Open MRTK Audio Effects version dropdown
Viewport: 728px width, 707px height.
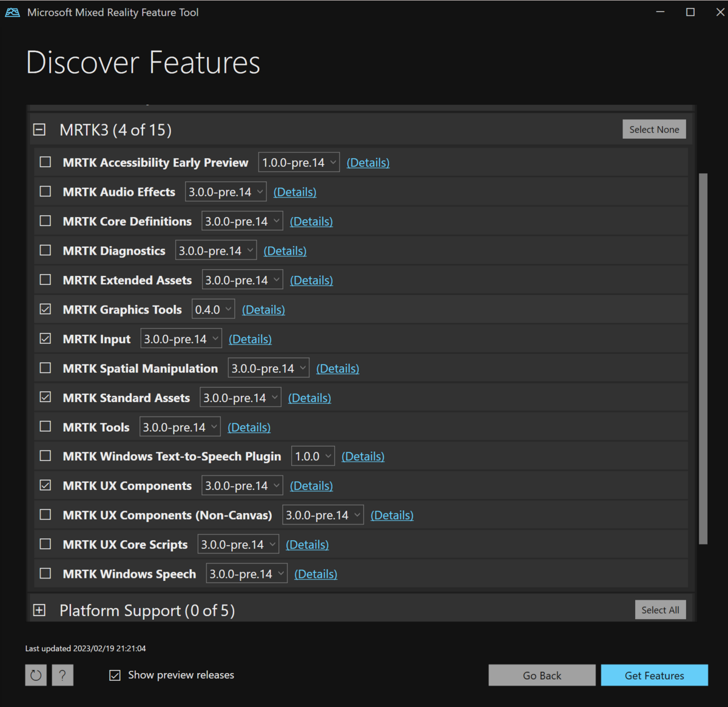225,192
